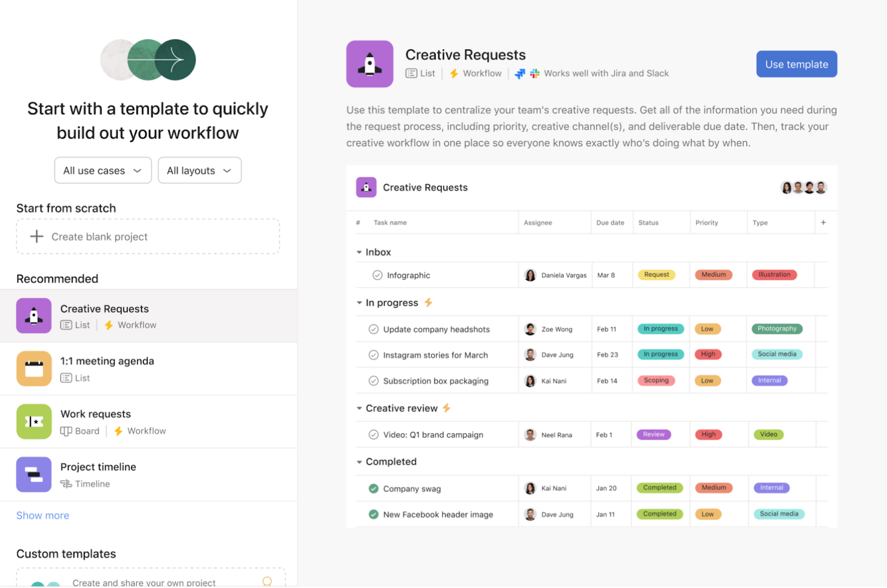
Task: Click the Jira icon beside Works well with
Action: click(x=520, y=73)
